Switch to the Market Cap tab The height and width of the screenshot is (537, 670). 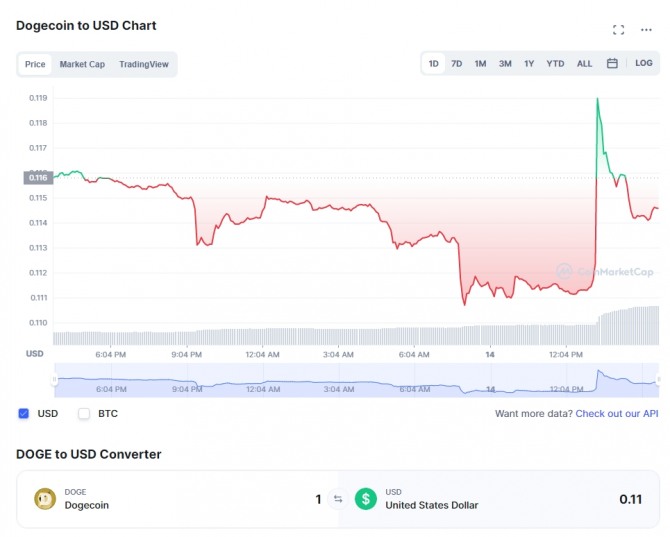click(82, 64)
